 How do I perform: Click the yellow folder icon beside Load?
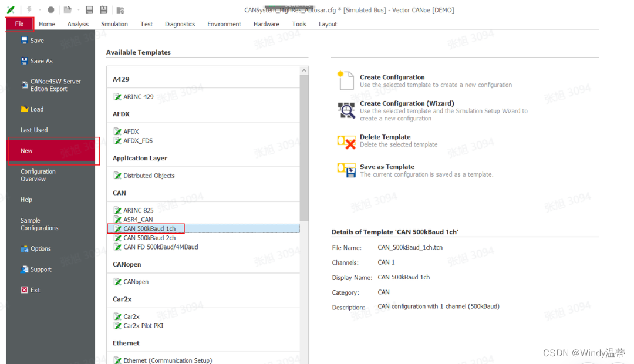pyautogui.click(x=24, y=109)
